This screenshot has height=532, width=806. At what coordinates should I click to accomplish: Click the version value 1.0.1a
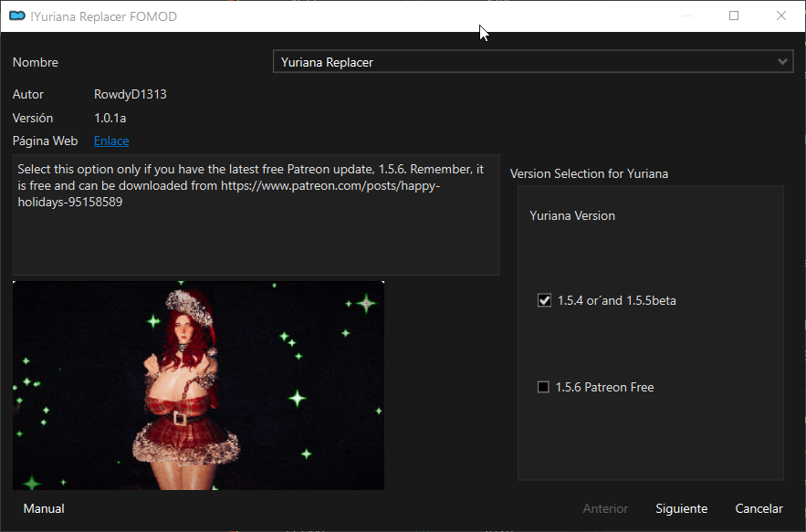110,118
